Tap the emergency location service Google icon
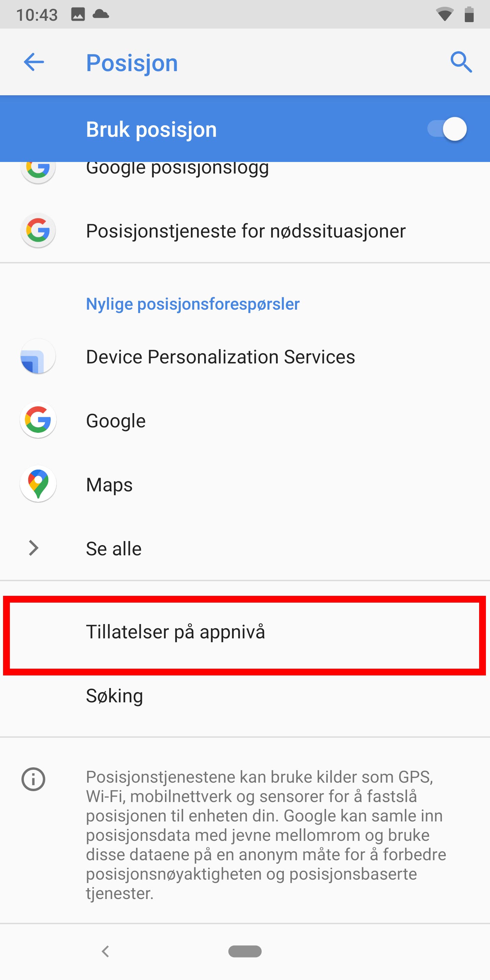The width and height of the screenshot is (490, 980). click(x=38, y=231)
